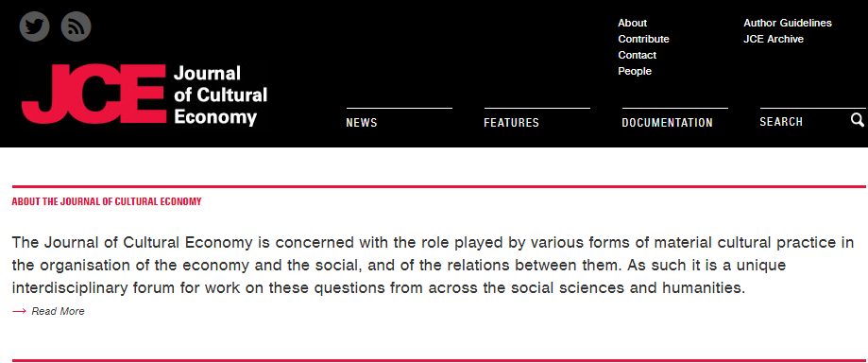Click the red arrow beside Read More
Viewport: 868px width, 363px height.
[x=20, y=311]
